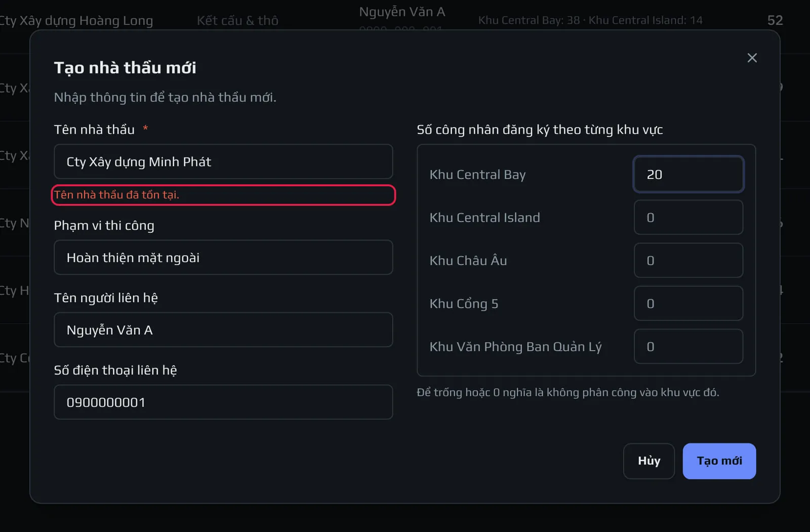Click the Tạo mới button

tap(719, 461)
